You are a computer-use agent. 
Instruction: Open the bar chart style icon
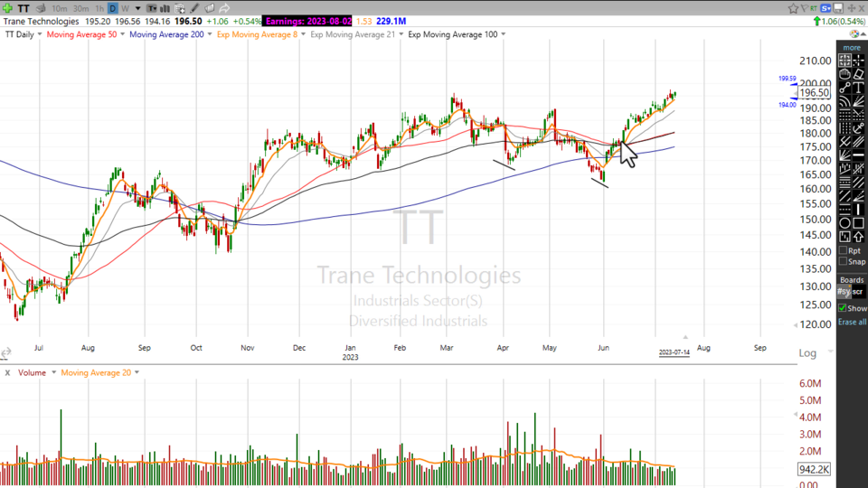point(165,8)
